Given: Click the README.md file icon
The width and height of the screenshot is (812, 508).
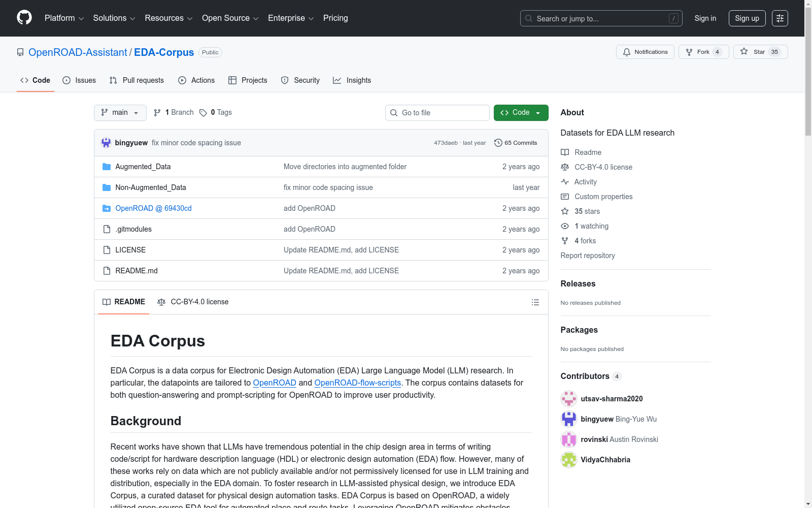Looking at the screenshot, I should (107, 271).
